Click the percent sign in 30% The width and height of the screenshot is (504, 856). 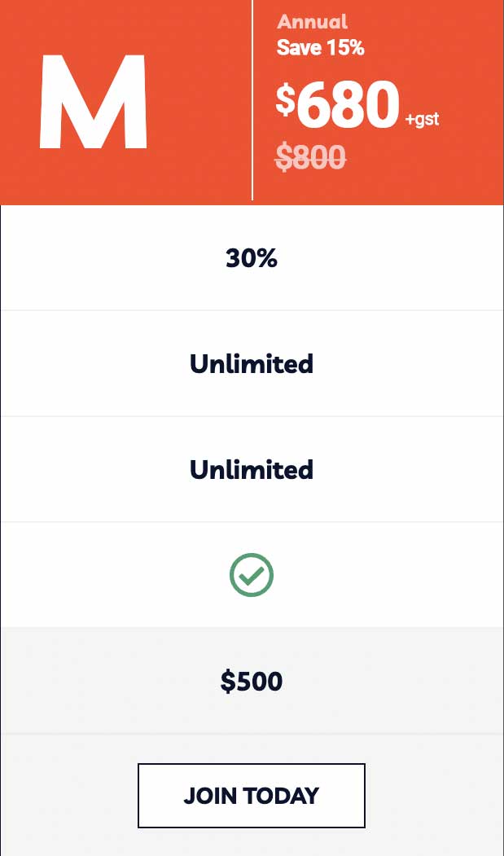(267, 258)
